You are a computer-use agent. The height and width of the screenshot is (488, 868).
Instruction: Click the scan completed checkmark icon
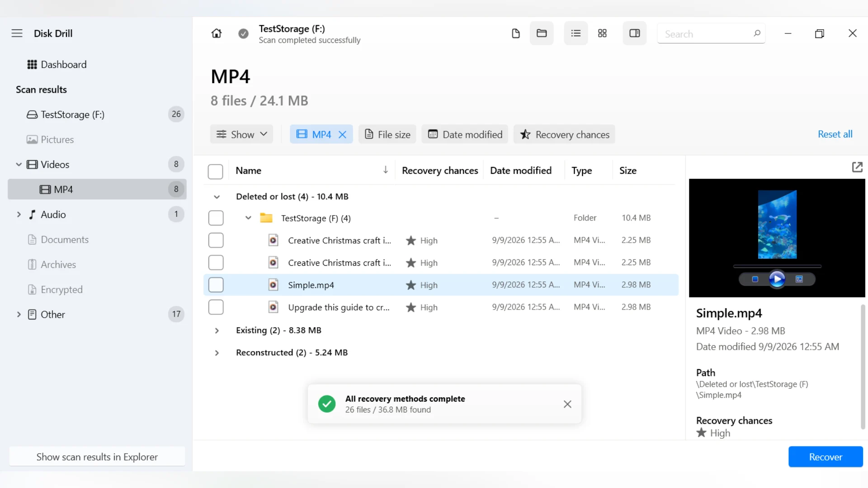(x=243, y=34)
